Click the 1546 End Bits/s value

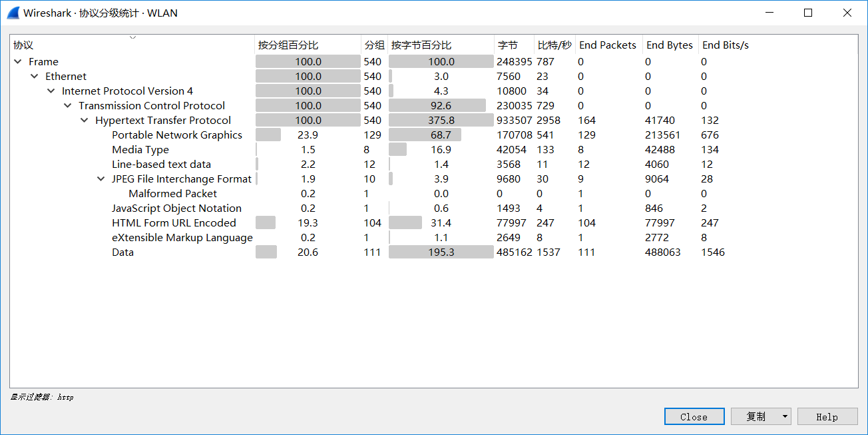point(713,252)
